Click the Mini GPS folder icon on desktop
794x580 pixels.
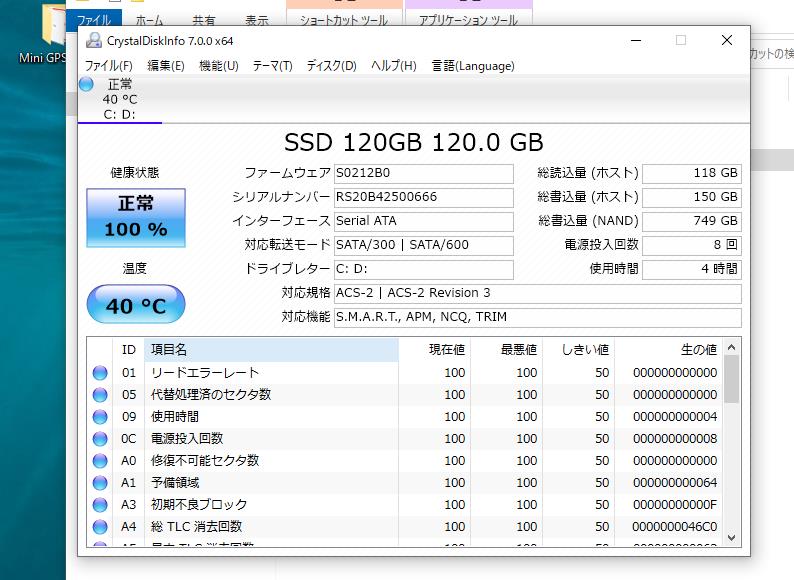(53, 25)
